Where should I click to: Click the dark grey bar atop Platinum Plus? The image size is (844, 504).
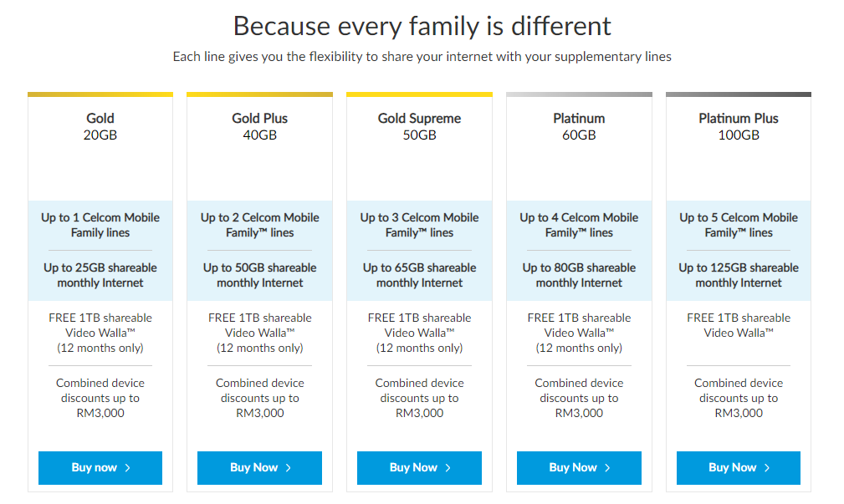[739, 94]
